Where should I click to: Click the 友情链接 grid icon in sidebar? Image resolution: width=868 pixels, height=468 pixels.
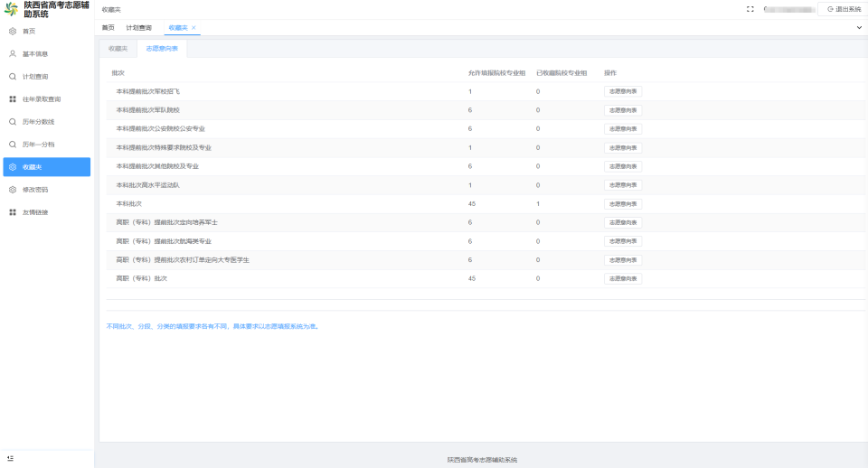(x=13, y=212)
